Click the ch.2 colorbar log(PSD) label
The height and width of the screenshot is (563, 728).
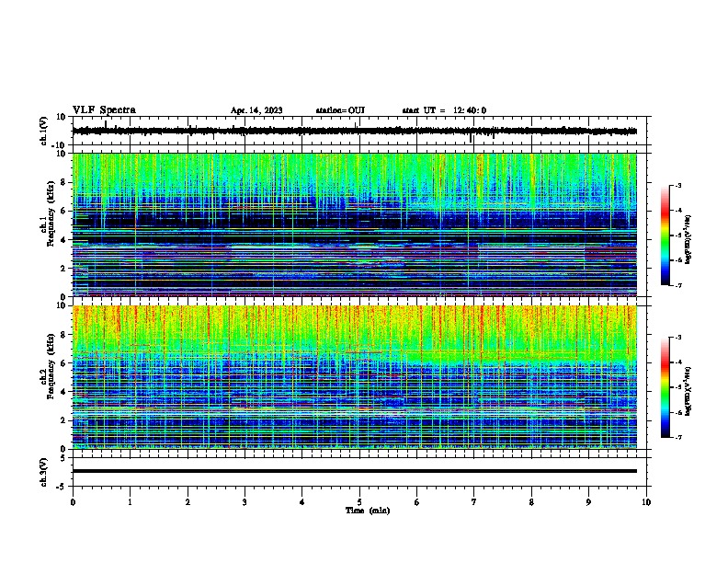point(688,391)
